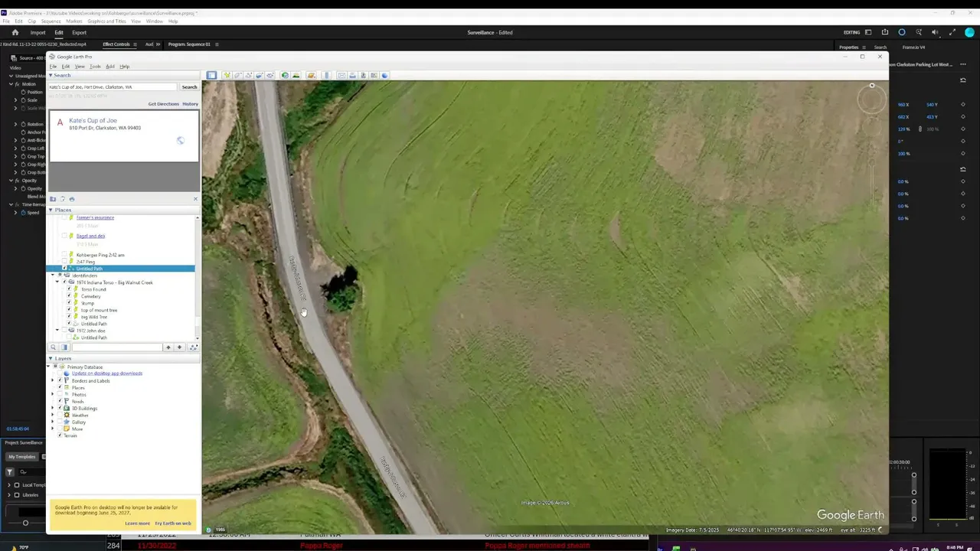This screenshot has height=551, width=980.
Task: Click the Add Path toolbar icon
Action: pyautogui.click(x=248, y=75)
